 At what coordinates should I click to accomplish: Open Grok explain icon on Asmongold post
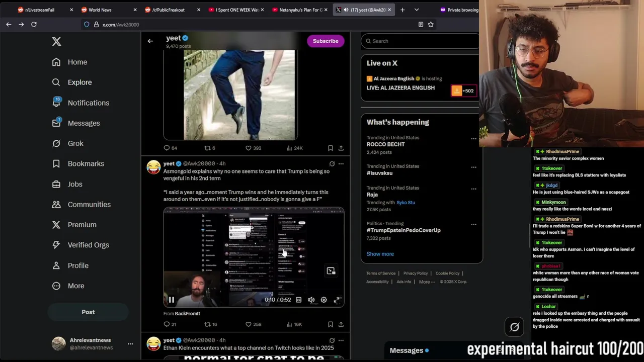click(332, 164)
